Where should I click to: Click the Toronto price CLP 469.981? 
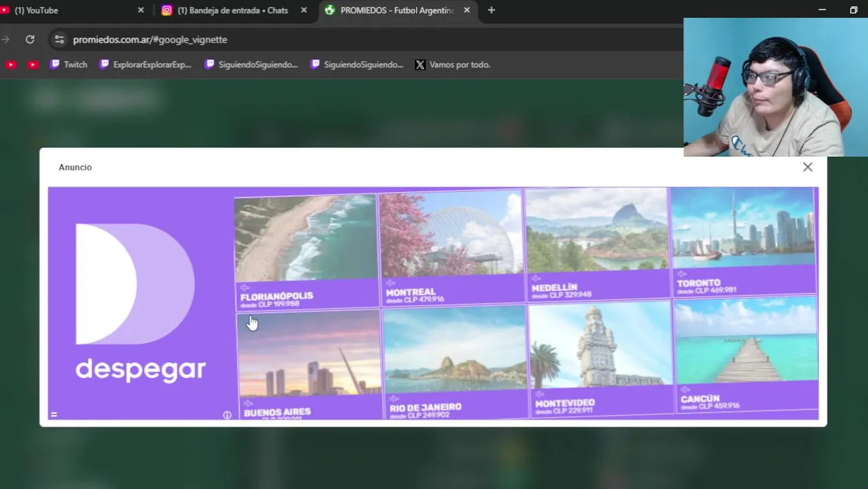click(706, 291)
